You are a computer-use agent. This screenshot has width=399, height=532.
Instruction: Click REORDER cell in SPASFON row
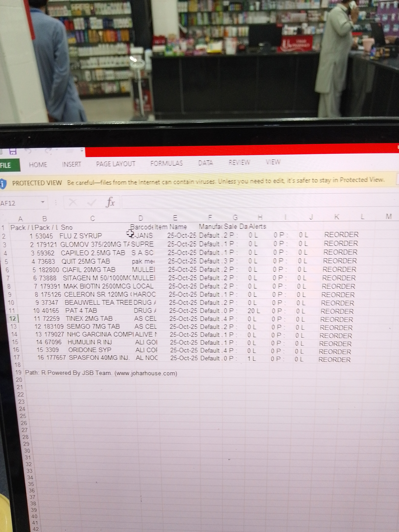coord(334,360)
